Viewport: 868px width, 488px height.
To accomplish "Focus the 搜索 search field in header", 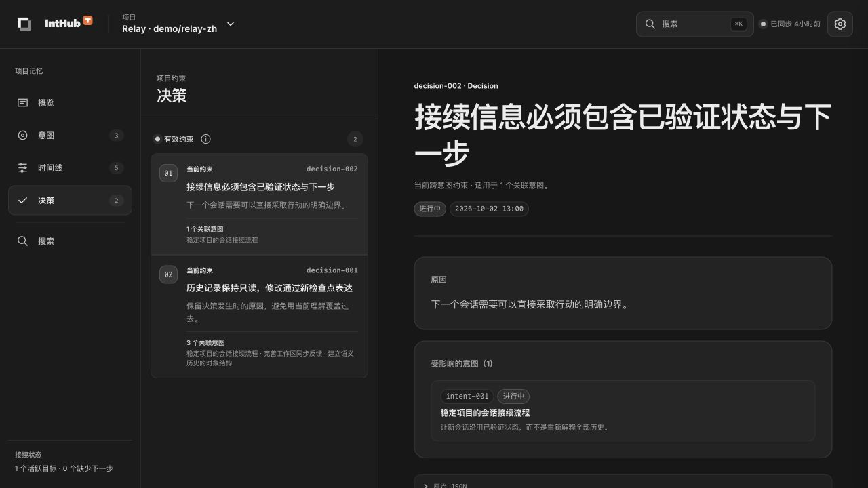I will pyautogui.click(x=694, y=24).
